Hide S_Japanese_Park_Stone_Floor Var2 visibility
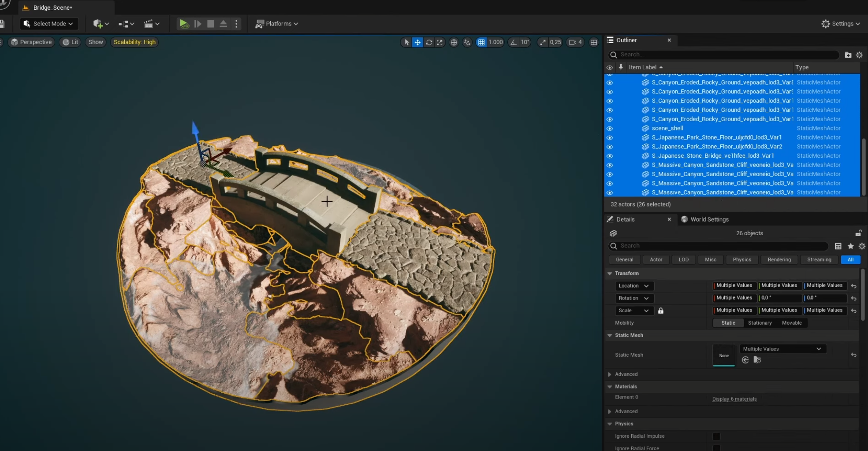This screenshot has width=868, height=451. (x=610, y=147)
